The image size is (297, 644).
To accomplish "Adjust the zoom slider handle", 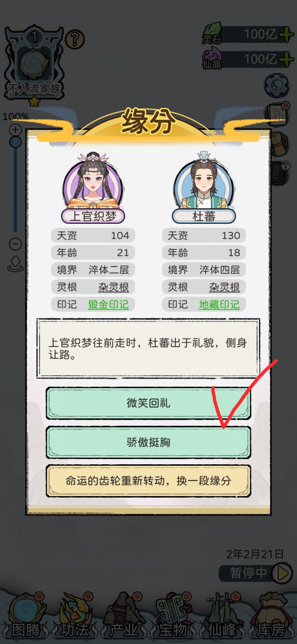I will point(15,142).
